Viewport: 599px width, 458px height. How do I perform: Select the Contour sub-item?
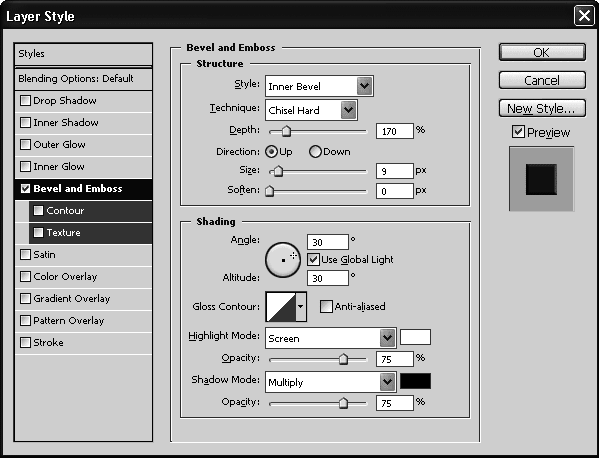point(90,210)
